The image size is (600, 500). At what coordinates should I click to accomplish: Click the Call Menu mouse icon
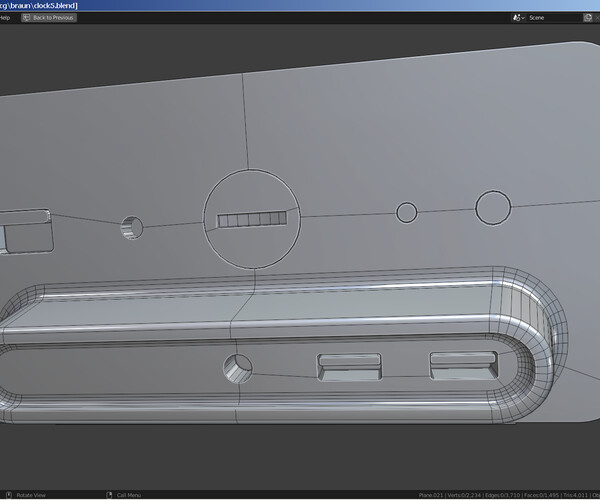[108, 495]
